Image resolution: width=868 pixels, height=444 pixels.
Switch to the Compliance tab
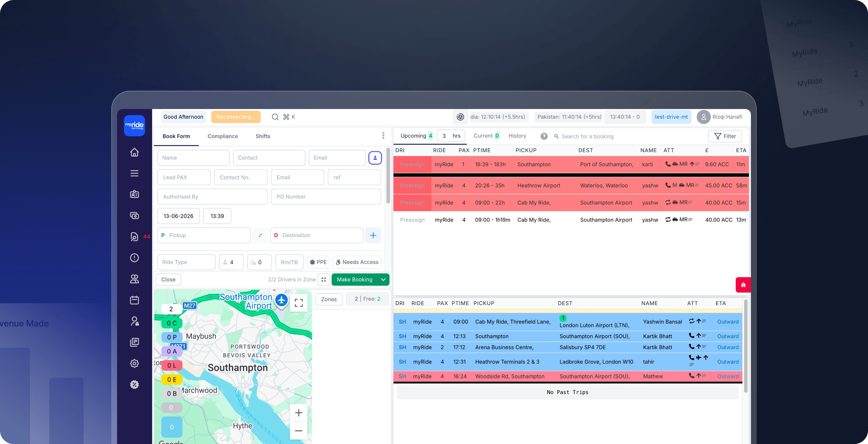(x=223, y=136)
